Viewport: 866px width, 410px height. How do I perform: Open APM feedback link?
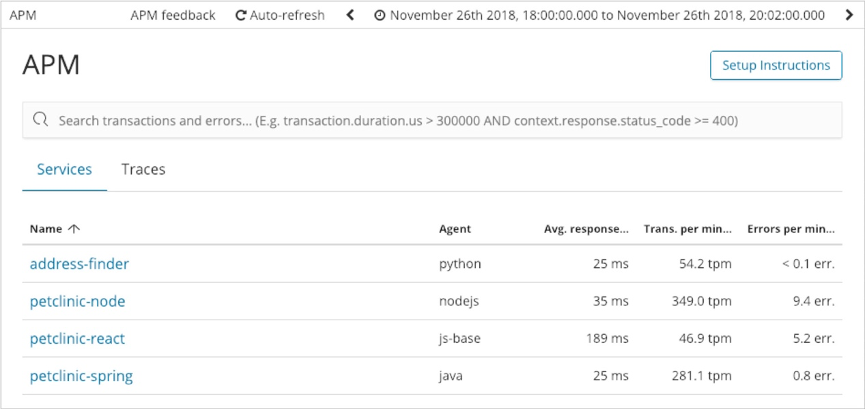coord(172,15)
